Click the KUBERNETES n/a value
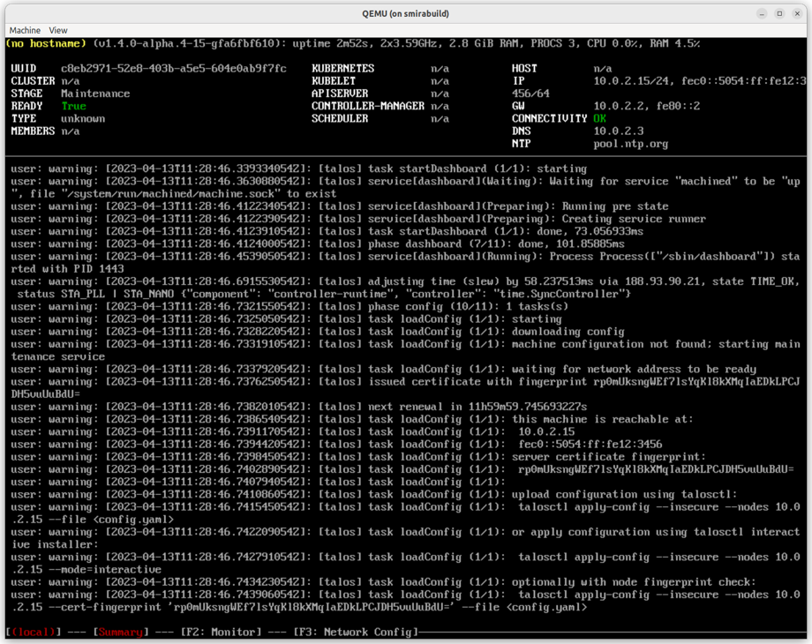The width and height of the screenshot is (812, 644). pos(440,68)
